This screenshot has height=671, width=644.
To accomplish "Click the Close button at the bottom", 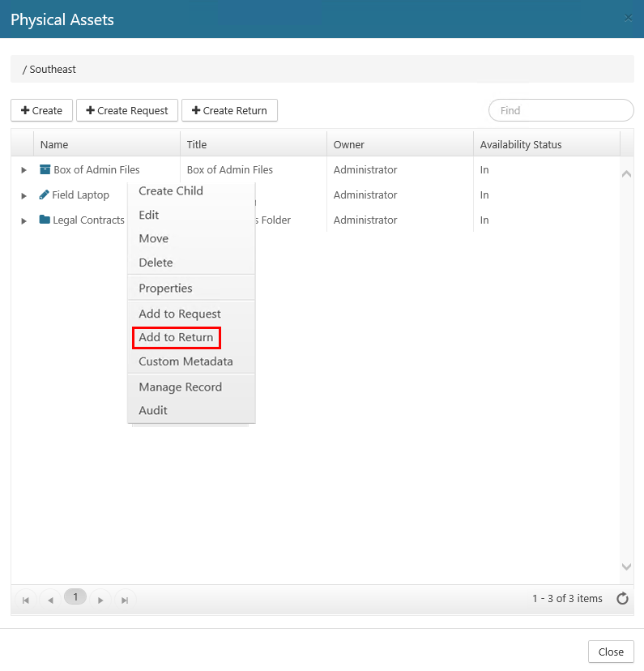I will [x=610, y=652].
